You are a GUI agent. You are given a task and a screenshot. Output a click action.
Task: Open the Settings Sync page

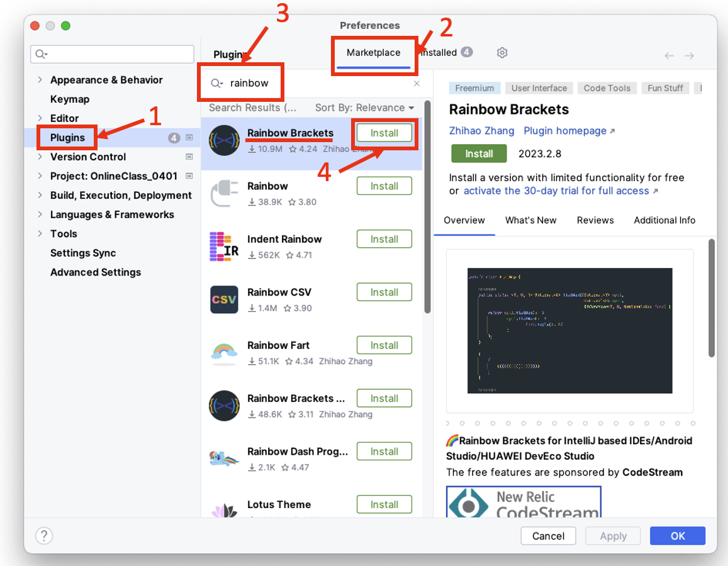pos(83,253)
